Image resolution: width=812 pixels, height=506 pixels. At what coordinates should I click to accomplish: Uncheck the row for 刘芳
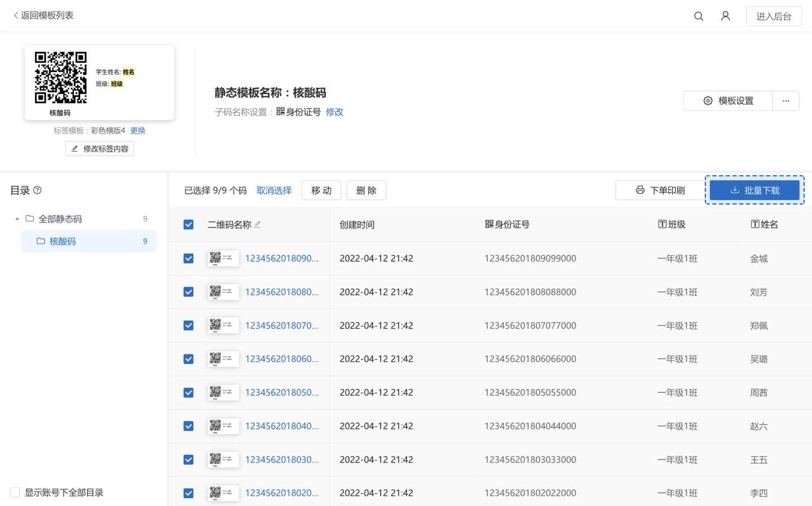(x=189, y=292)
